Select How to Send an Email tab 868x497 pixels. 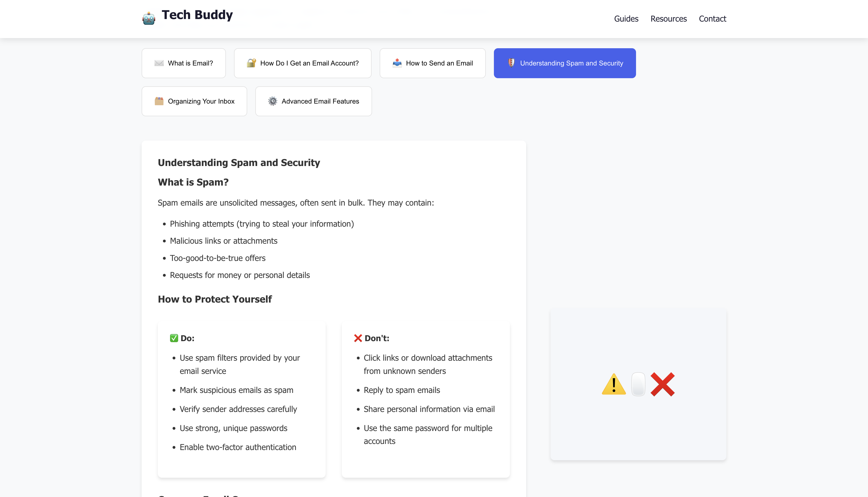point(439,63)
